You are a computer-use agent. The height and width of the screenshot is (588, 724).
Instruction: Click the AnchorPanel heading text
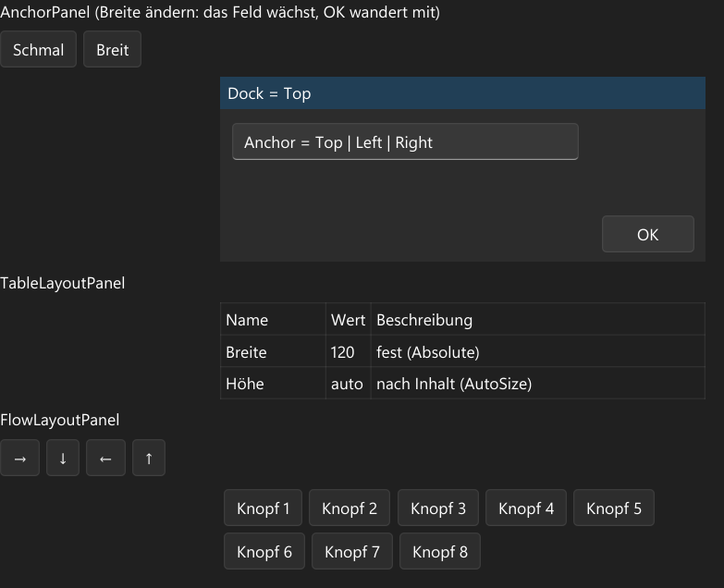pos(220,12)
